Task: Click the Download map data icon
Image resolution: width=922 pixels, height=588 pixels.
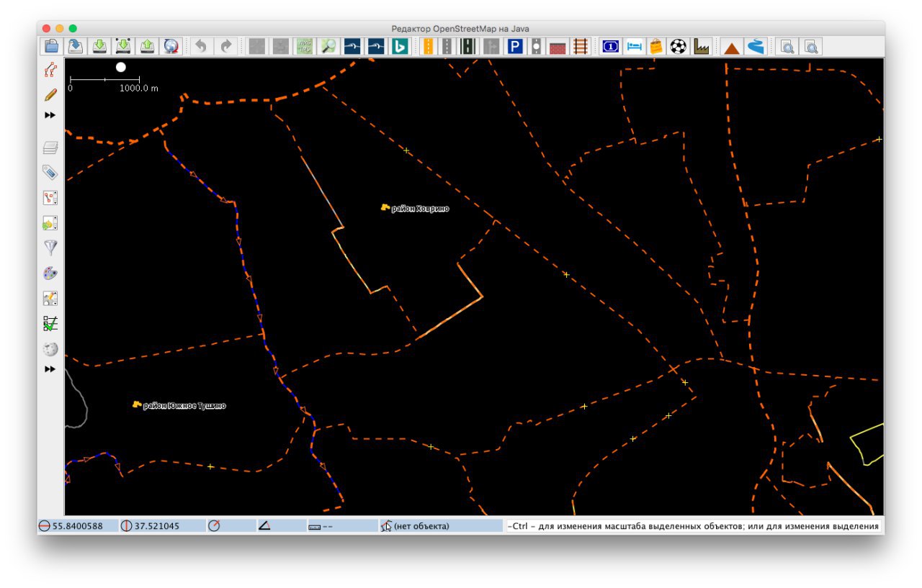Action: point(99,47)
